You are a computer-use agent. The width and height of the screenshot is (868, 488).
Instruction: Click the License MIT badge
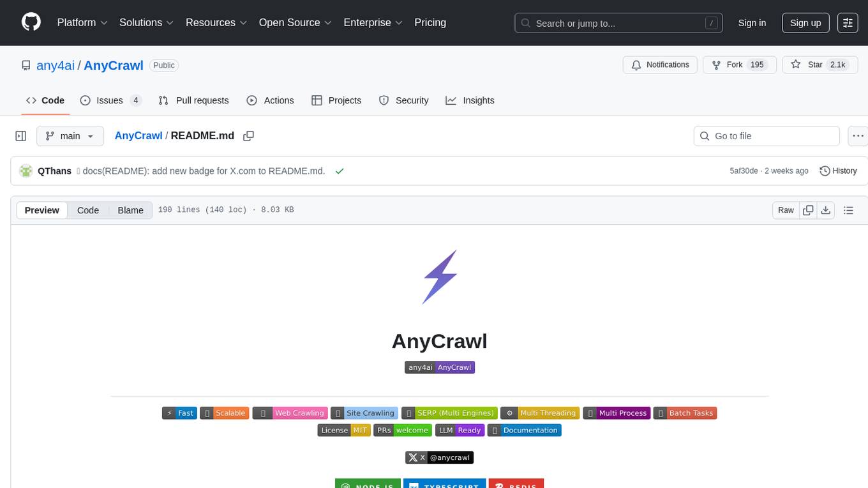(344, 431)
